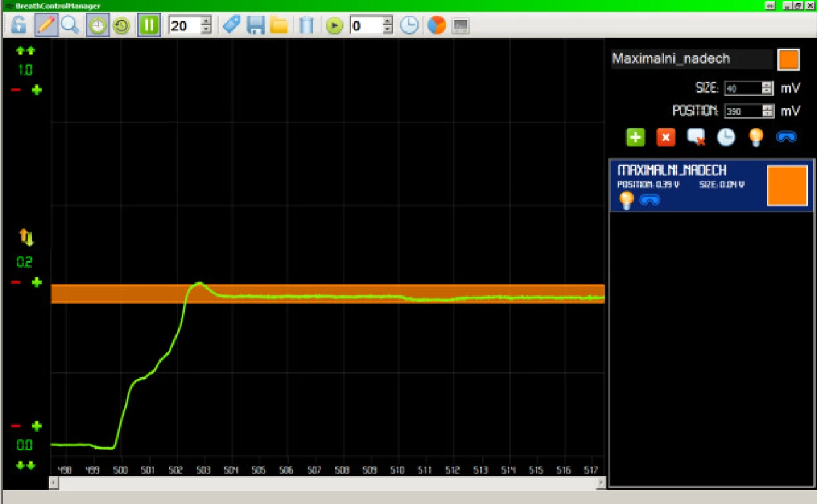Click the speech bubble with red X icon
This screenshot has height=504, width=817.
point(696,137)
